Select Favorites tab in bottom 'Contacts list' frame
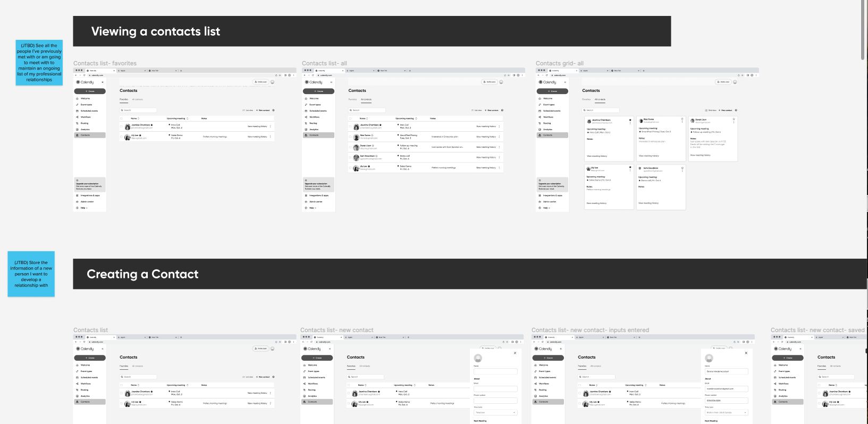 (124, 366)
